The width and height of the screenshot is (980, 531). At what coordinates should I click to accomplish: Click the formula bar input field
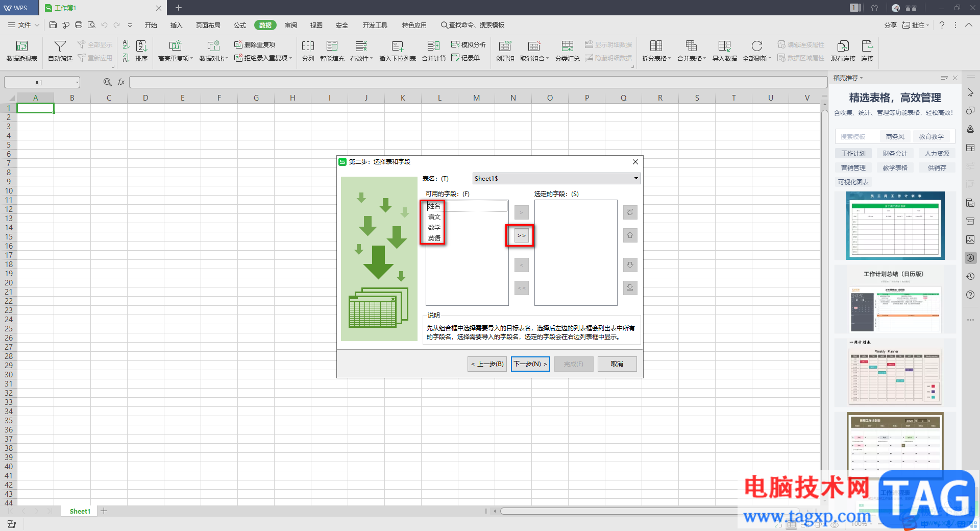pyautogui.click(x=477, y=82)
